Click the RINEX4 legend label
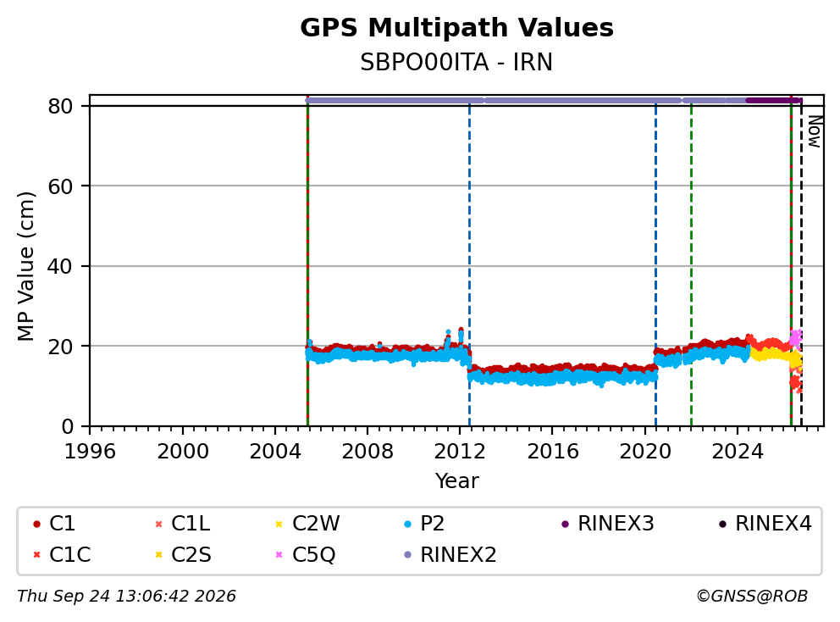Viewport: 840px width, 622px height. coord(773,524)
